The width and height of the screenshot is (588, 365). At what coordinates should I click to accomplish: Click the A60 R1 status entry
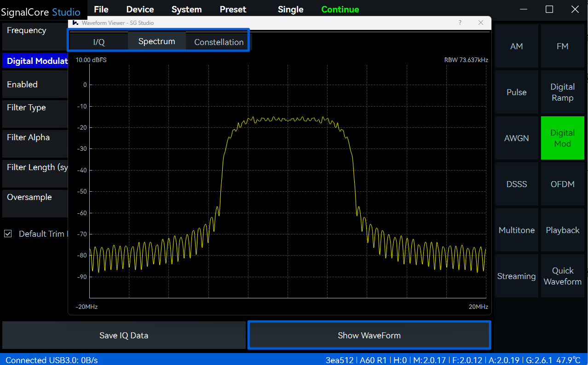click(373, 360)
